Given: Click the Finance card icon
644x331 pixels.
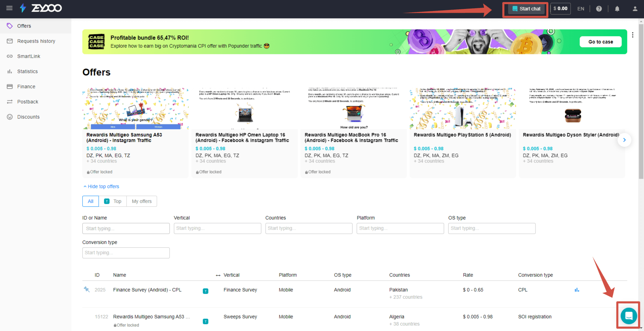Looking at the screenshot, I should point(10,86).
